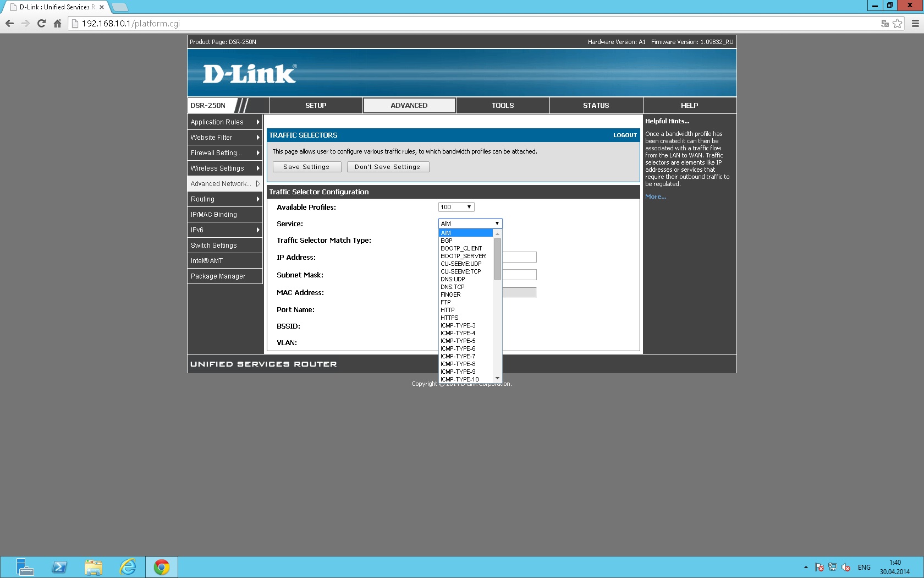Screen dimensions: 924x578
Task: Open File Explorer from the taskbar
Action: [94, 567]
